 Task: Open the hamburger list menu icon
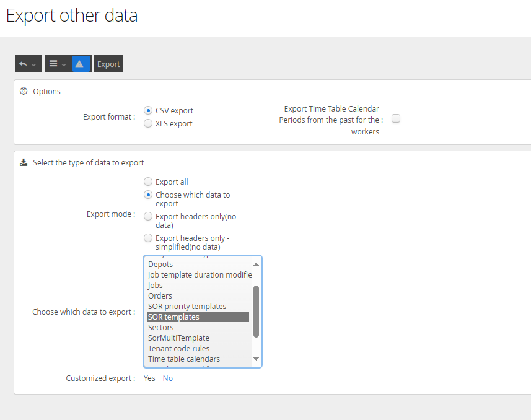tap(53, 64)
